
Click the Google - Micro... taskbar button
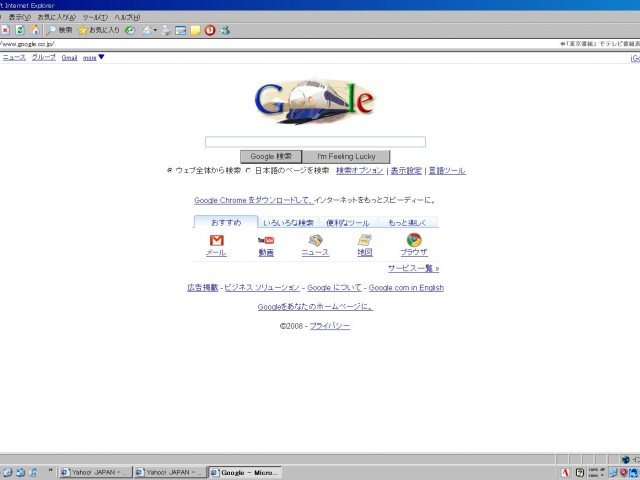point(245,472)
